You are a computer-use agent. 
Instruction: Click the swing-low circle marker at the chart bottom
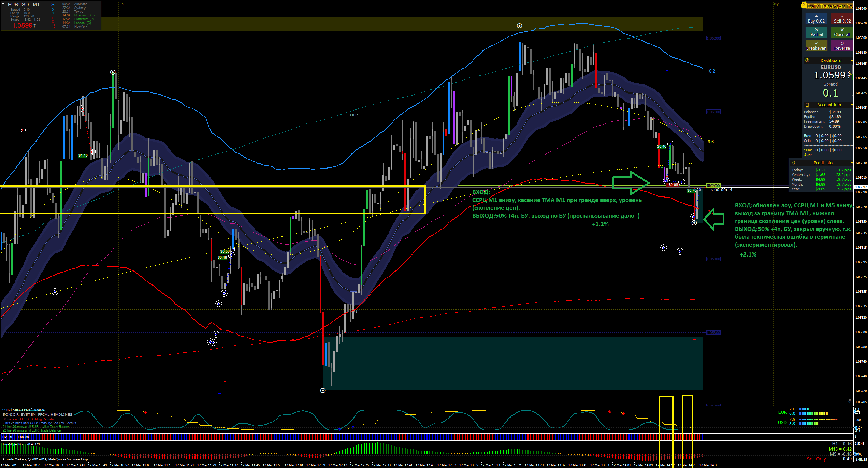coord(323,390)
